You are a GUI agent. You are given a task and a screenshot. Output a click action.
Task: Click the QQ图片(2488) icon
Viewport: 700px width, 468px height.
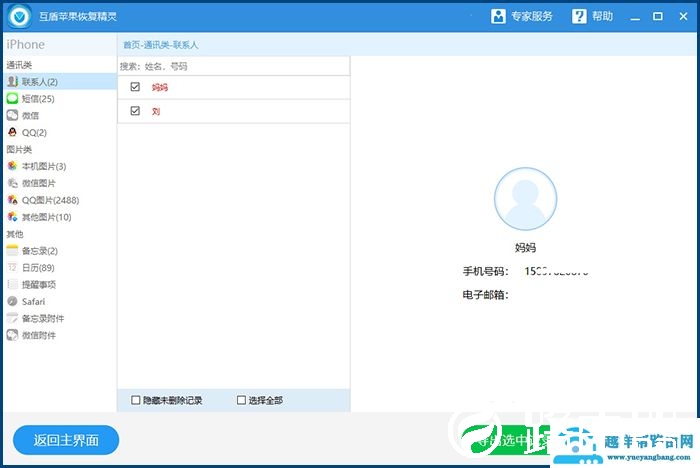point(12,200)
